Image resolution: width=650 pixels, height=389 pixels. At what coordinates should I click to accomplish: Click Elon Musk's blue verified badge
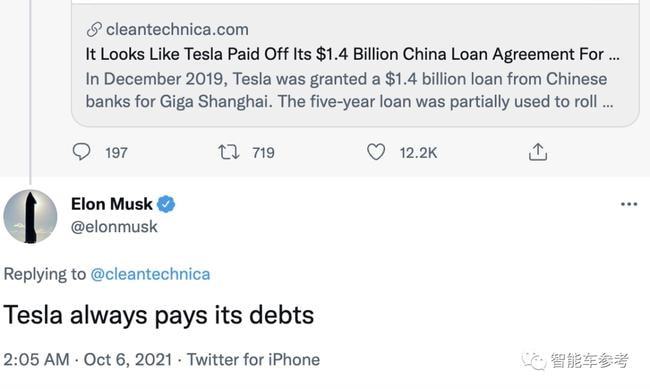point(166,204)
